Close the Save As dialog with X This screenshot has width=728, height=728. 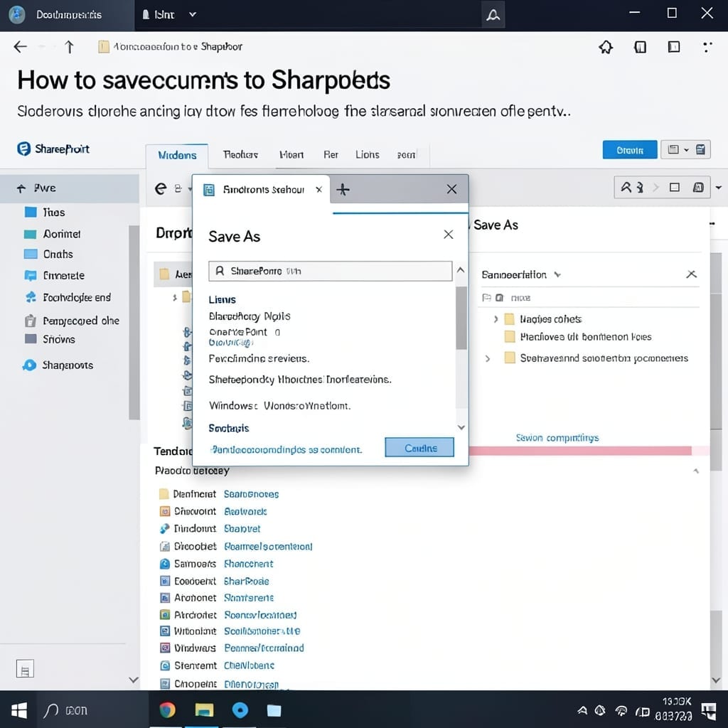[448, 235]
